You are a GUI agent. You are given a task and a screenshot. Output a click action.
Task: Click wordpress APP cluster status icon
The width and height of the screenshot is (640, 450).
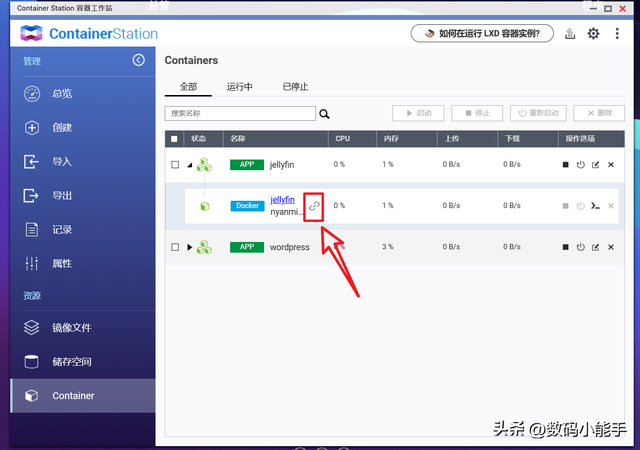click(204, 247)
